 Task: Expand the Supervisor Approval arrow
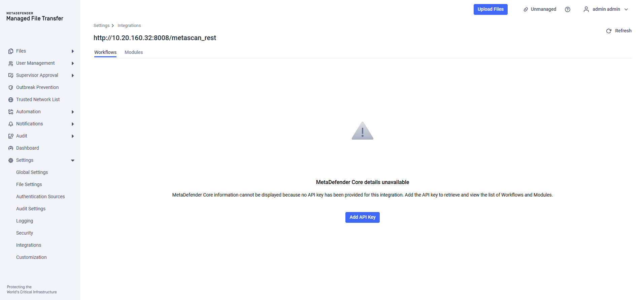coord(73,76)
